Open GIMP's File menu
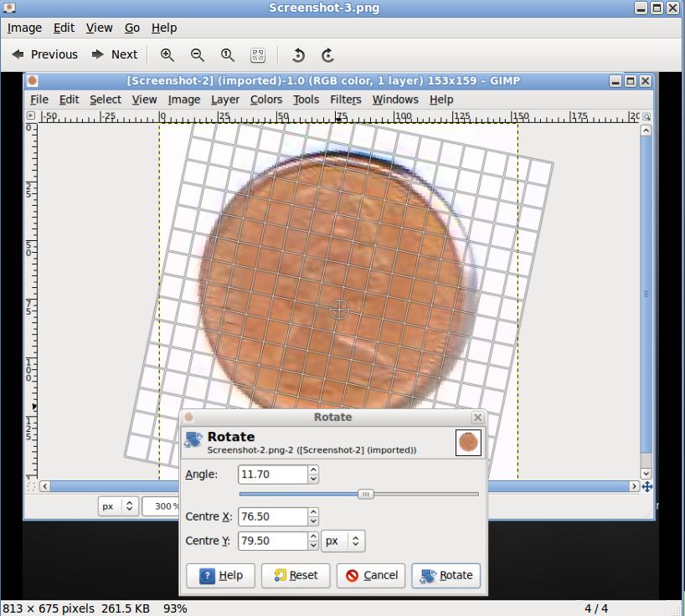This screenshot has width=685, height=616. [x=39, y=100]
